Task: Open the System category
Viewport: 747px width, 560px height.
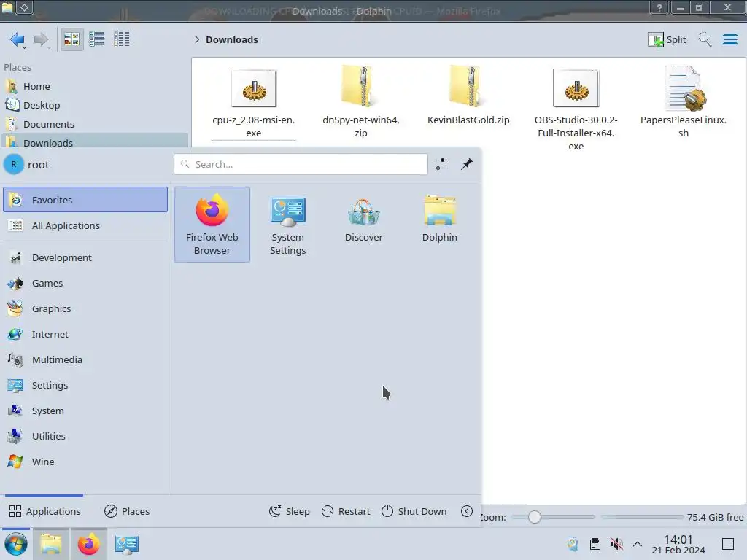Action: click(x=85, y=411)
